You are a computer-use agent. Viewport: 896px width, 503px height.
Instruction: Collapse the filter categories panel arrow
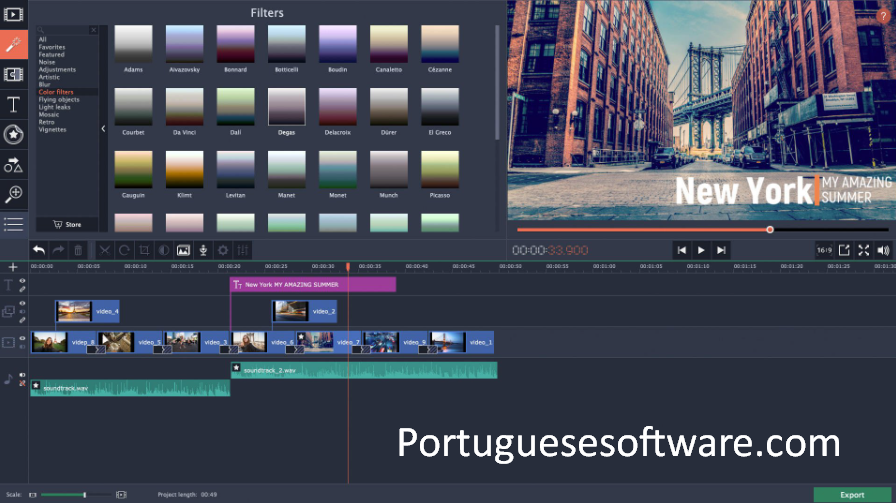coord(103,129)
